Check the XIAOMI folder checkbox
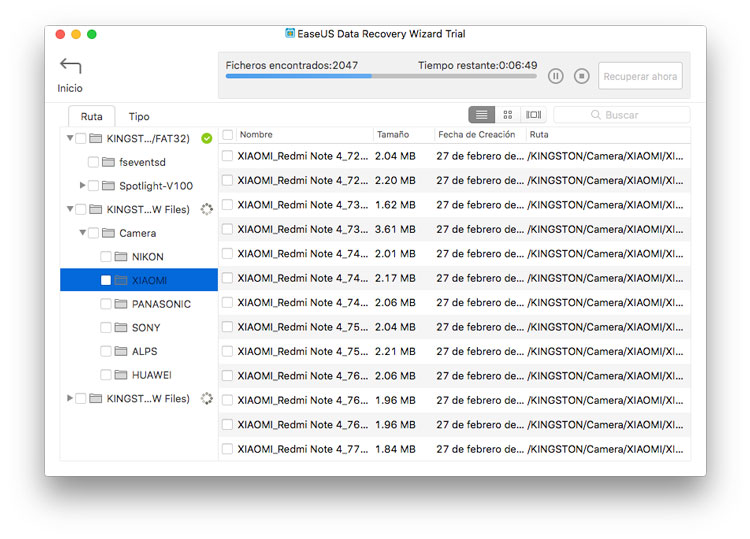The image size is (750, 539). [106, 280]
